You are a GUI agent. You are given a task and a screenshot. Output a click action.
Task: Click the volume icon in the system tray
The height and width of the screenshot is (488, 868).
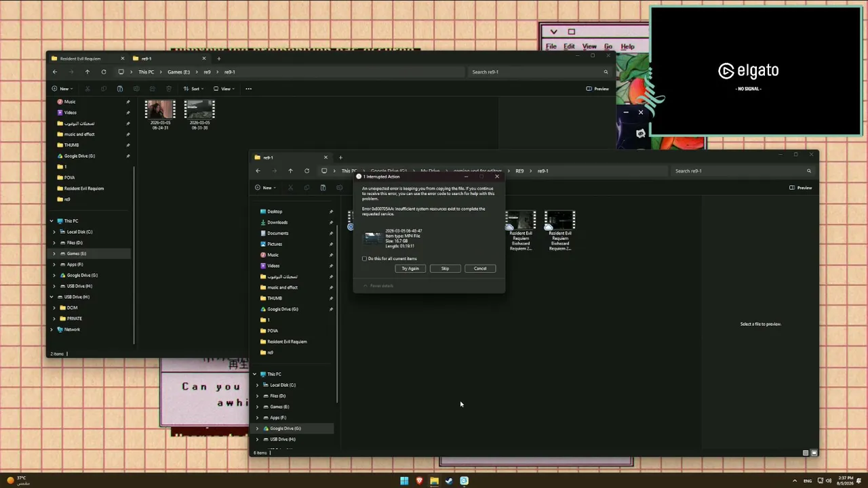click(x=829, y=481)
